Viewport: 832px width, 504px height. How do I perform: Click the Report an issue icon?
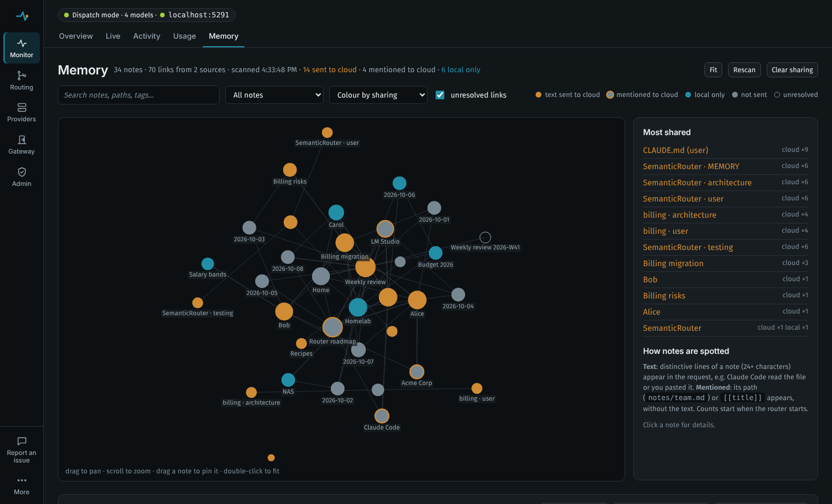pos(22,441)
